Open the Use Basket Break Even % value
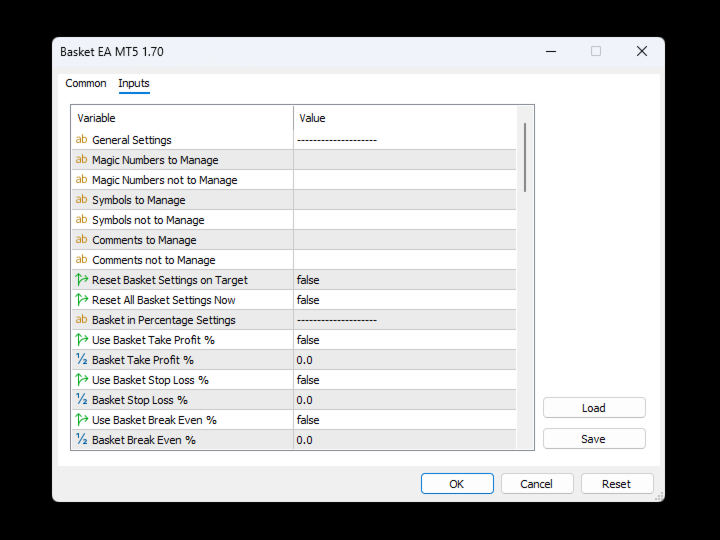Viewport: 720px width, 540px height. point(405,420)
